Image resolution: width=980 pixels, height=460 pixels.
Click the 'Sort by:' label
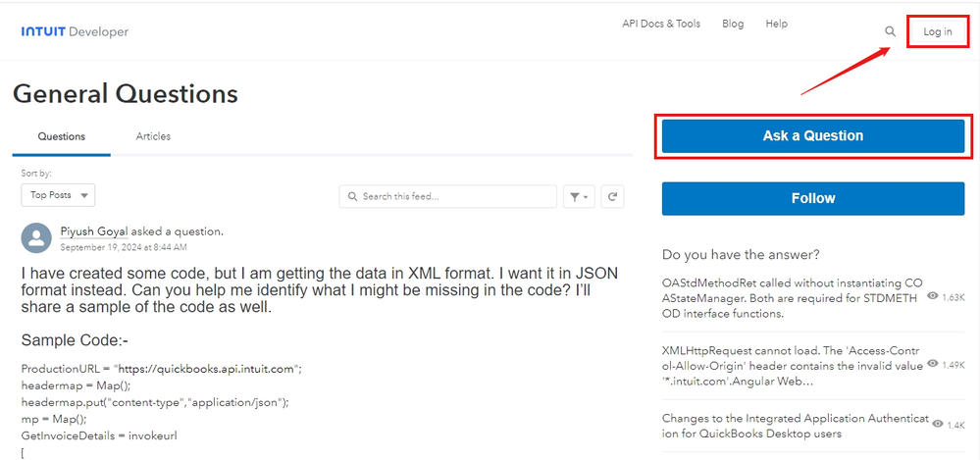tap(36, 174)
